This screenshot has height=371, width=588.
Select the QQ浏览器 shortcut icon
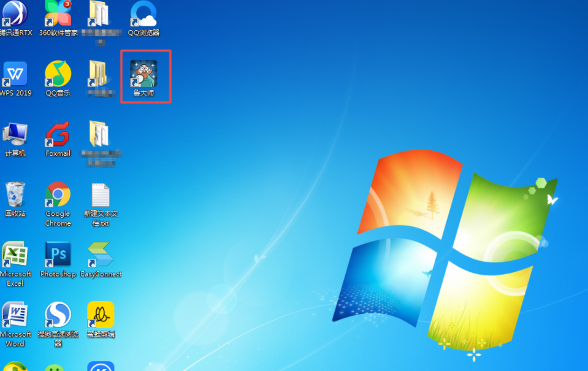click(x=143, y=18)
